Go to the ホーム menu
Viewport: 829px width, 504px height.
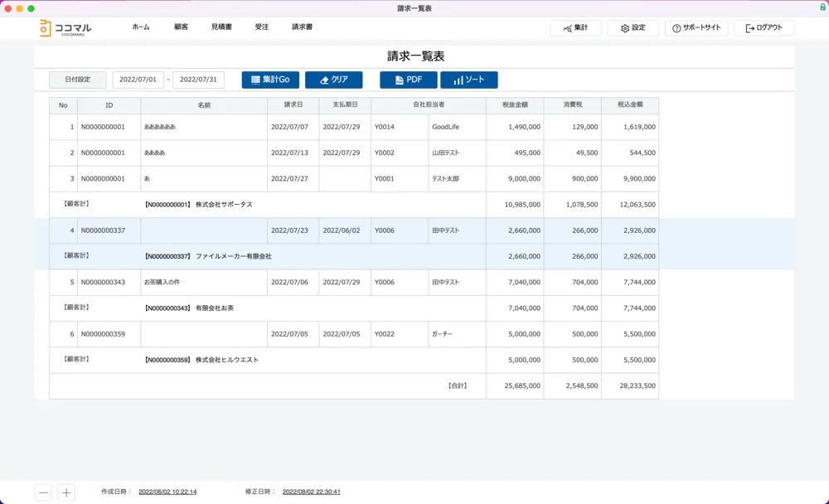[141, 27]
